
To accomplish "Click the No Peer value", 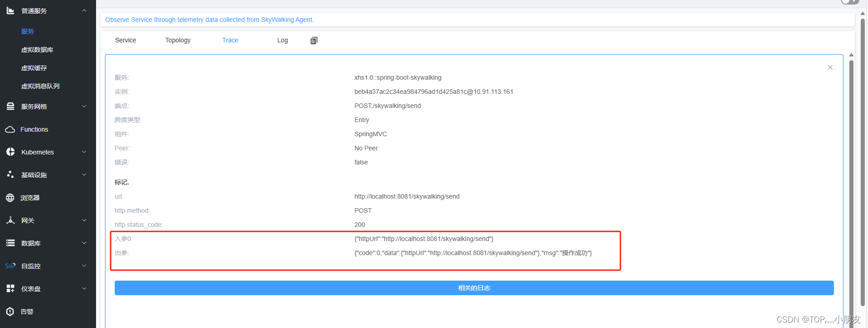I will tap(366, 148).
